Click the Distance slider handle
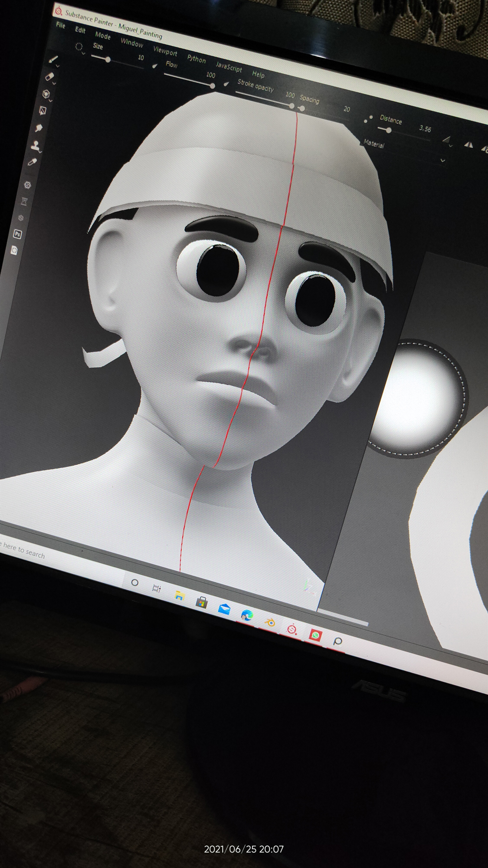 pyautogui.click(x=389, y=130)
